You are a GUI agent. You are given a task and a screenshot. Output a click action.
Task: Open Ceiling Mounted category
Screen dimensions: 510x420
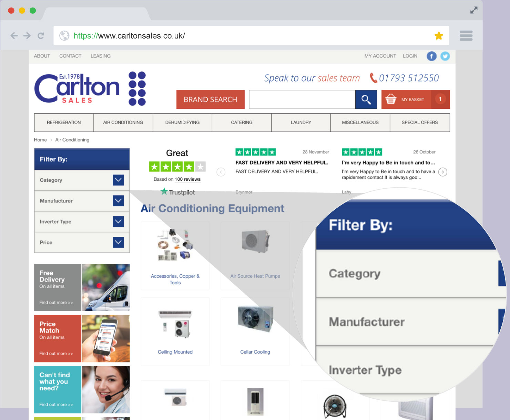175,332
